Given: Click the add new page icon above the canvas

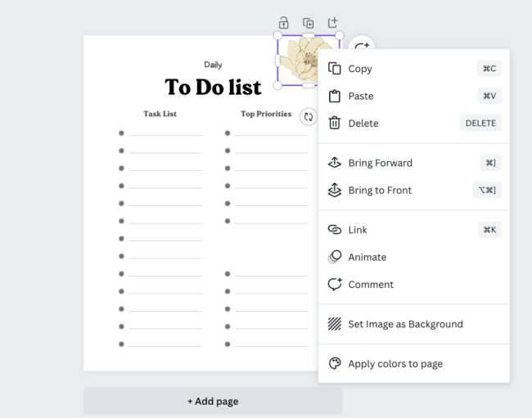Looking at the screenshot, I should tap(333, 22).
